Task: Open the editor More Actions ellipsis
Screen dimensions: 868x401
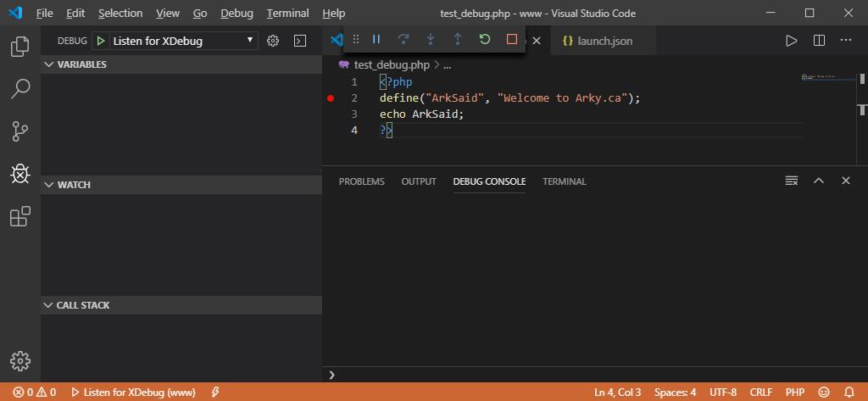Action: click(x=846, y=41)
